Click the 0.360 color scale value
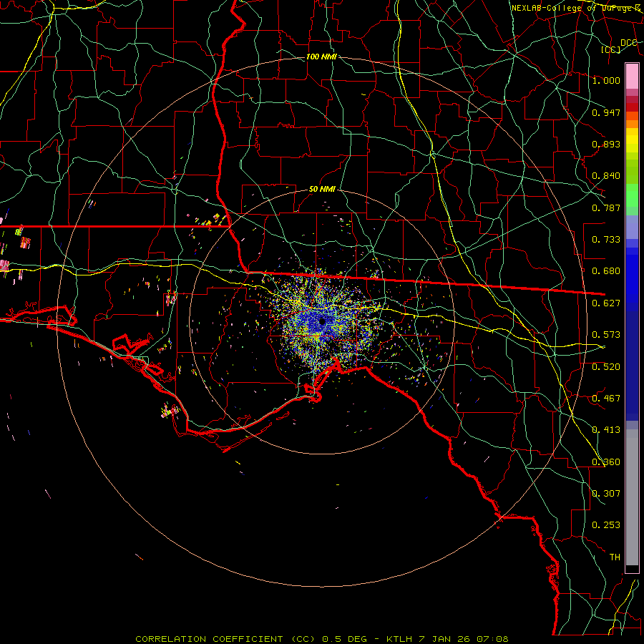The width and height of the screenshot is (644, 644). coord(606,462)
